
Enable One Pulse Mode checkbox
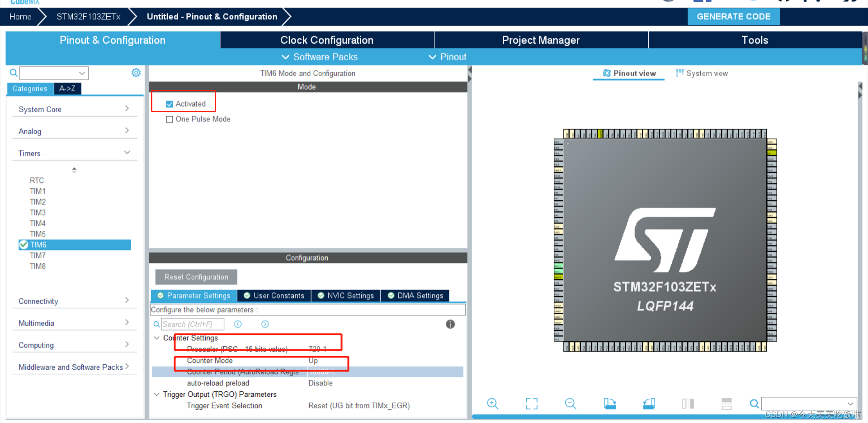[170, 119]
